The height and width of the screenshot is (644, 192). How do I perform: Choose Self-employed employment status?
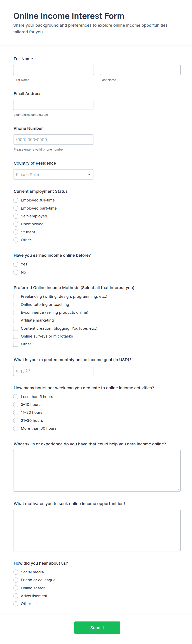[x=16, y=216]
